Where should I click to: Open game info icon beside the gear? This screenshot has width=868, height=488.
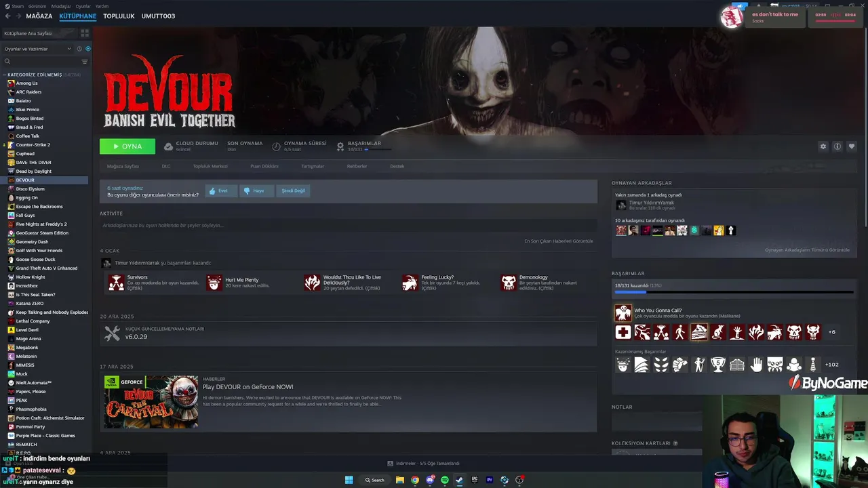pos(837,146)
